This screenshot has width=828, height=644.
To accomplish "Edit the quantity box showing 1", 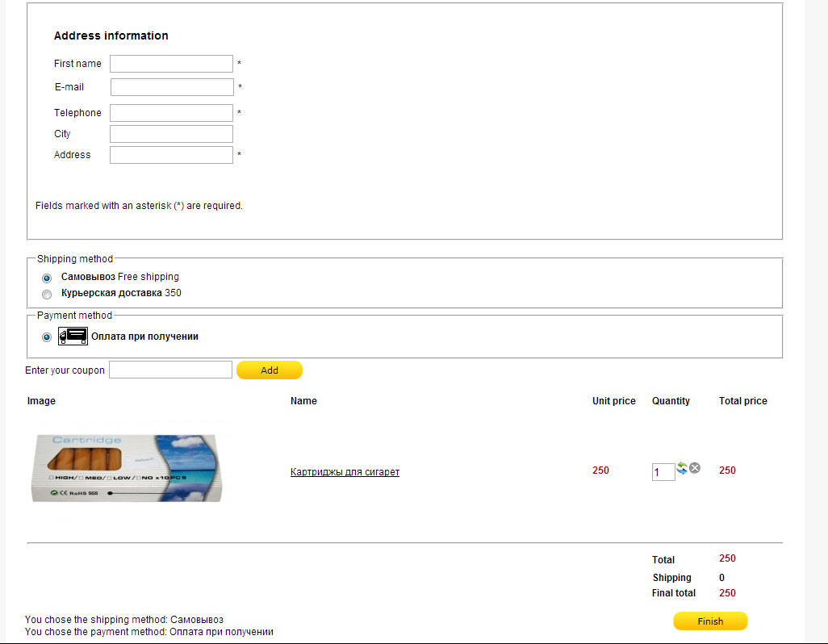I will pos(663,472).
